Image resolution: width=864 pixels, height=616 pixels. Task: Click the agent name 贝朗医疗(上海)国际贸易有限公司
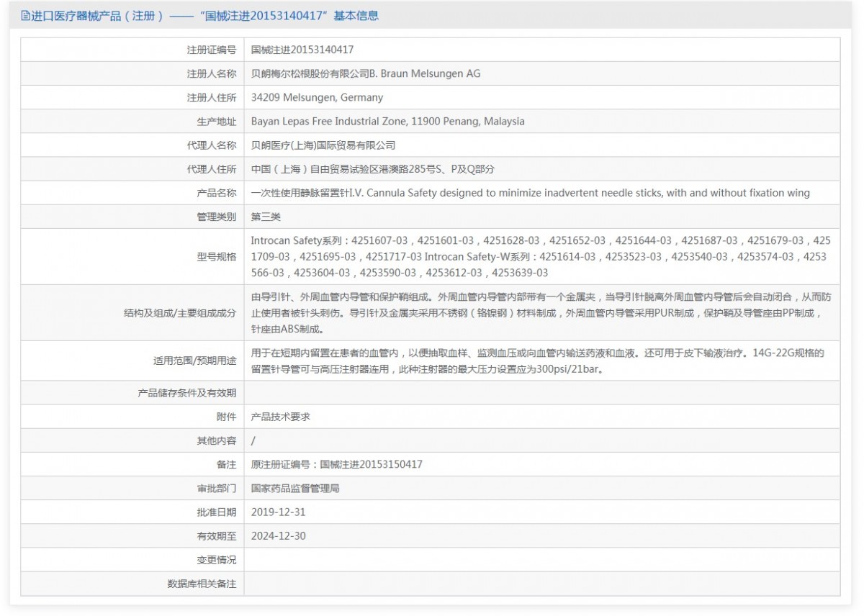(x=323, y=145)
